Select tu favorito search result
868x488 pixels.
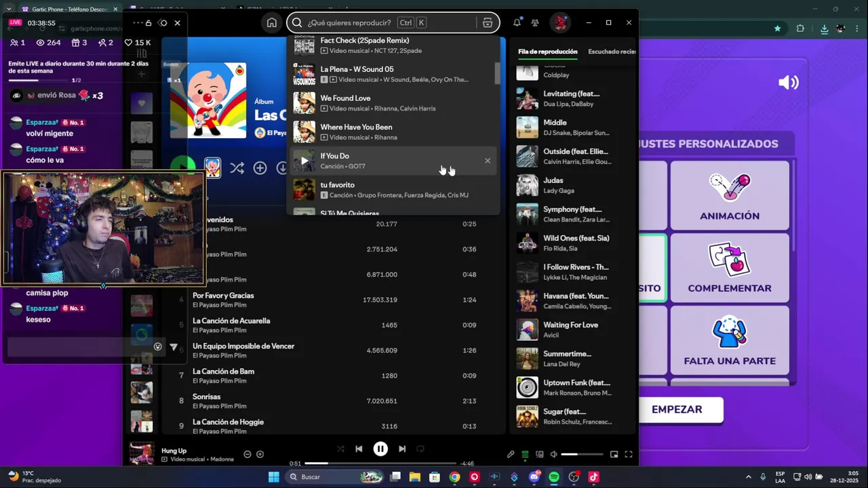coord(393,190)
